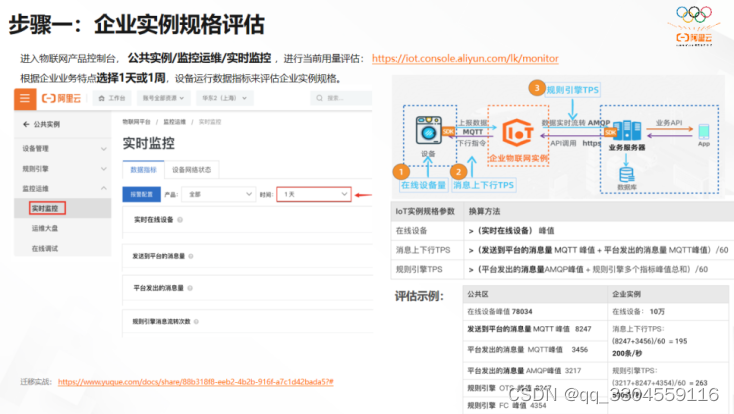Click the database icon in diagram
The height and width of the screenshot is (414, 734).
click(x=626, y=175)
